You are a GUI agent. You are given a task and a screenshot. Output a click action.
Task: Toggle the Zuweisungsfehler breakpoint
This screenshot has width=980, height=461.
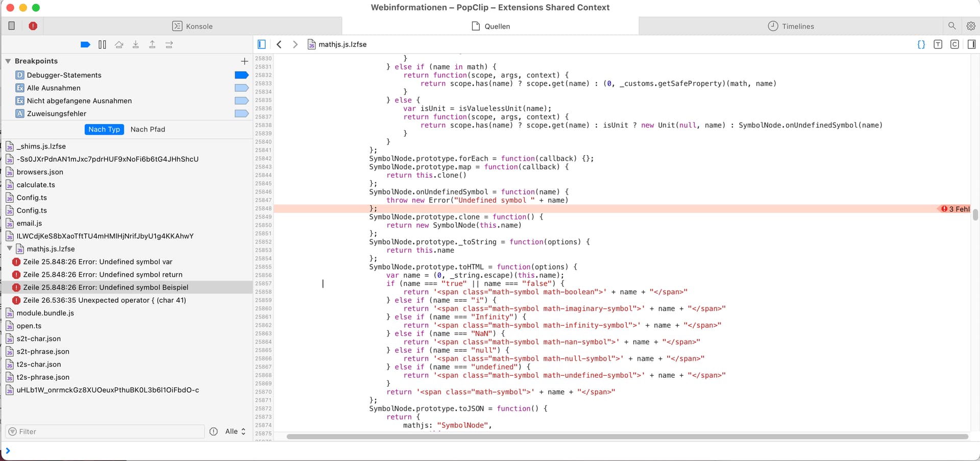tap(241, 113)
